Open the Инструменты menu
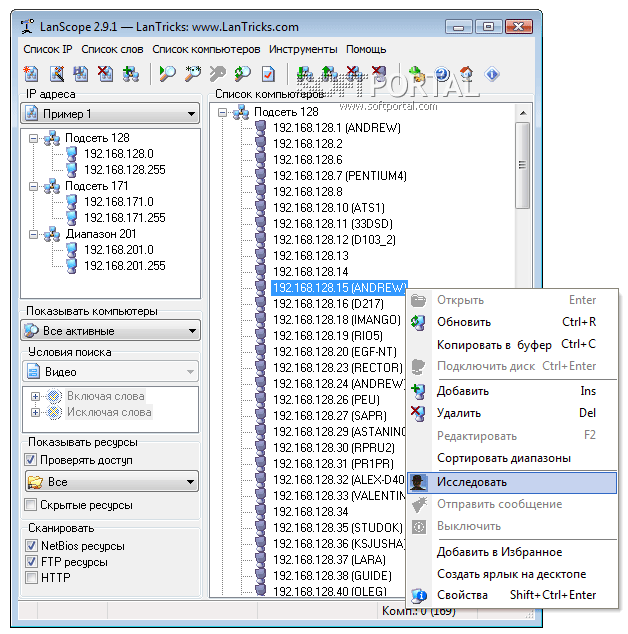Image resolution: width=628 pixels, height=634 pixels. [x=303, y=49]
